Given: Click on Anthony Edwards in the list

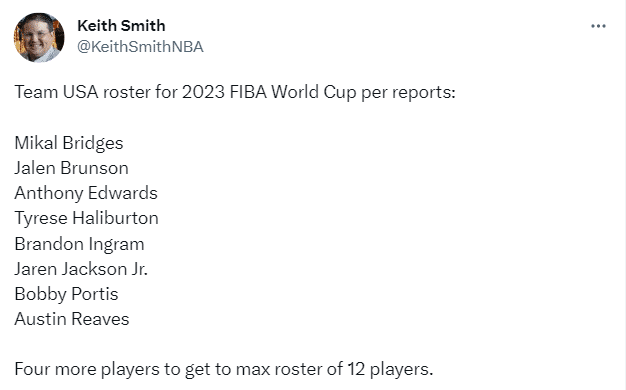Looking at the screenshot, I should [x=86, y=193].
